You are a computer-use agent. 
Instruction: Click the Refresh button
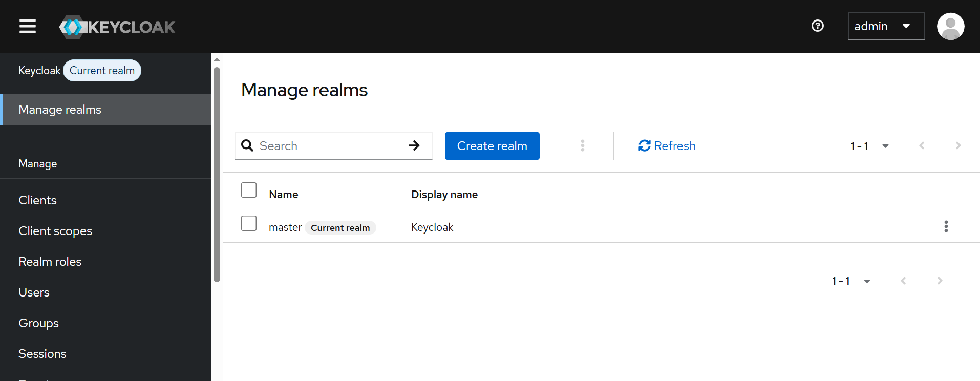(667, 146)
